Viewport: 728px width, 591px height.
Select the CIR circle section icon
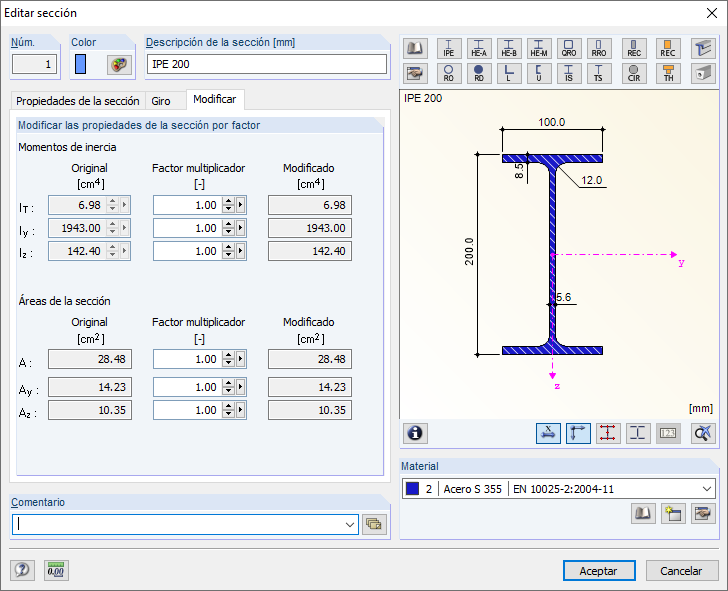click(x=634, y=73)
